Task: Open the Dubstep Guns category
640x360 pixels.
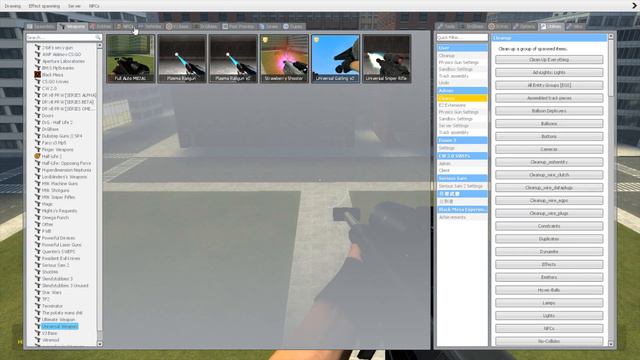Action: pos(61,136)
